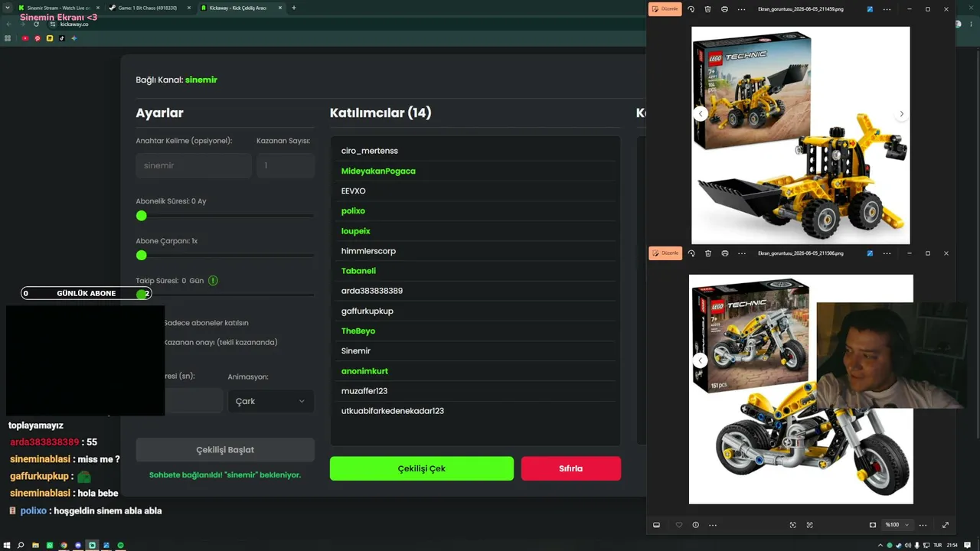Open Spotify from the taskbar
This screenshot has width=980, height=551.
pyautogui.click(x=121, y=545)
